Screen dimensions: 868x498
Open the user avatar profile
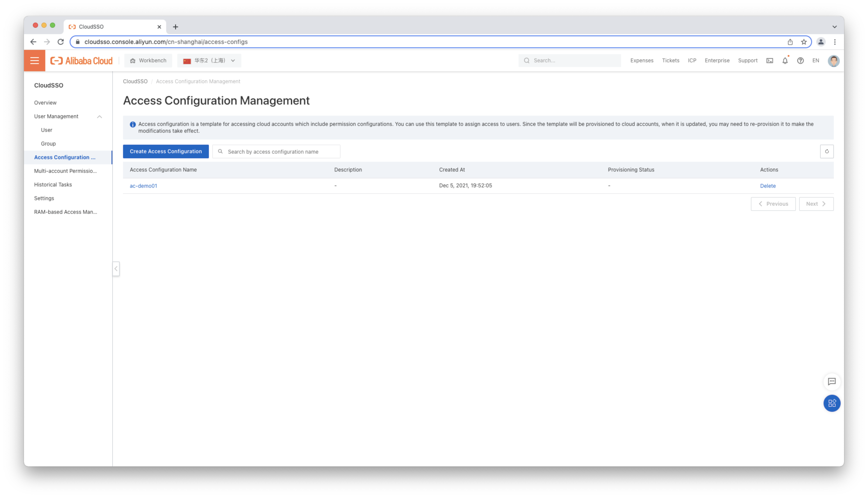pos(833,61)
